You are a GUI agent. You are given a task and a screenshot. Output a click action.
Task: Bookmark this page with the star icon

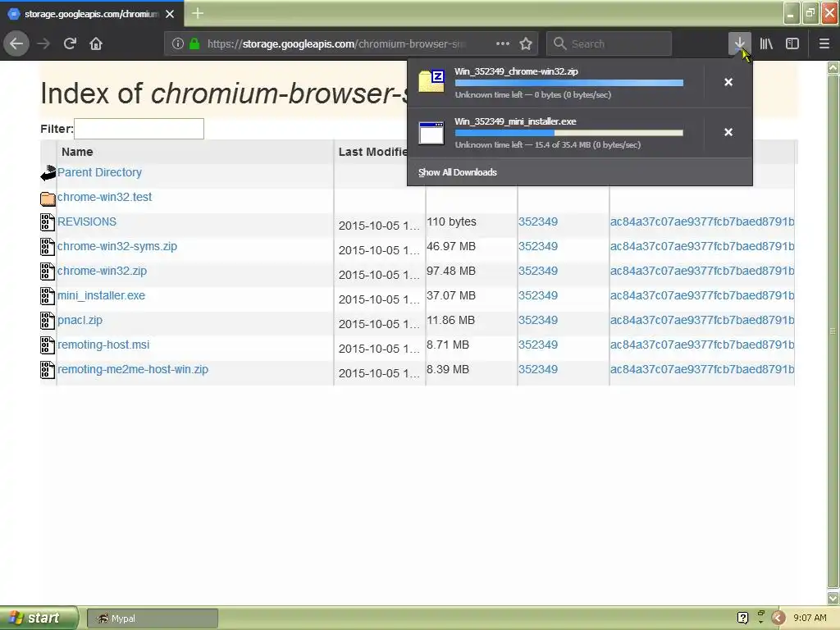coord(526,43)
